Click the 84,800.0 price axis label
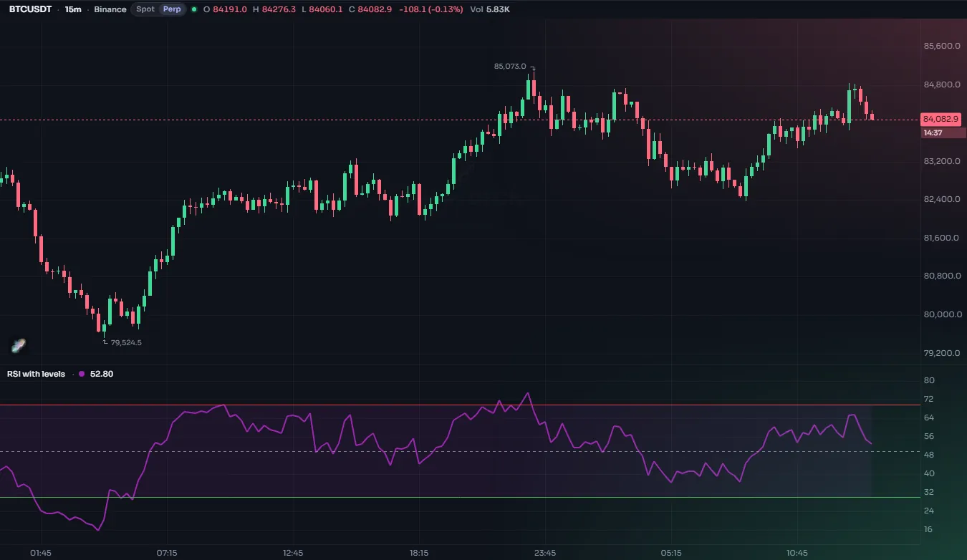Screen dimensions: 967x560 click(x=942, y=85)
